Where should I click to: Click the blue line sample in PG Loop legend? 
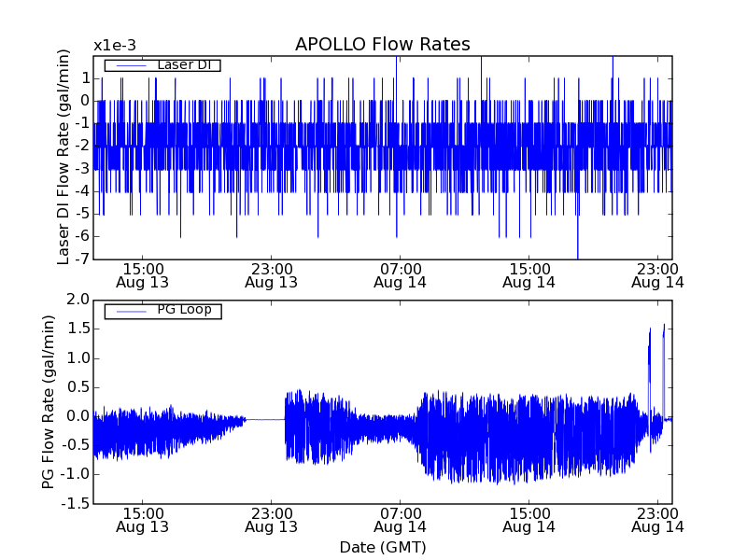click(x=129, y=311)
